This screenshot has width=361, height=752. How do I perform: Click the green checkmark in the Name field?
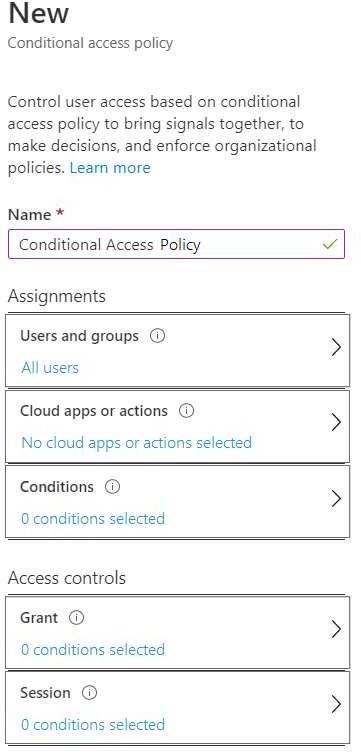pyautogui.click(x=330, y=245)
